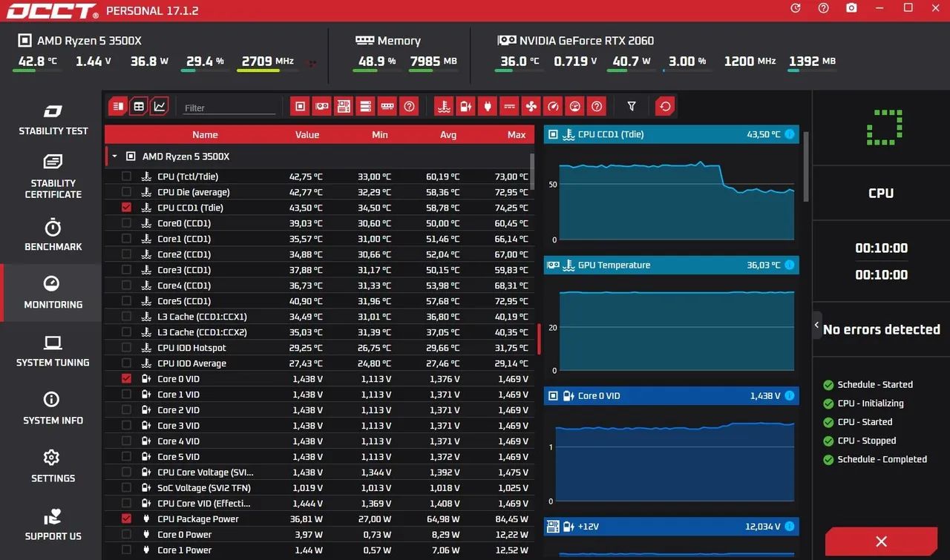Collapse the AMD Ryzen 5 3500X group
950x560 pixels.
(114, 157)
